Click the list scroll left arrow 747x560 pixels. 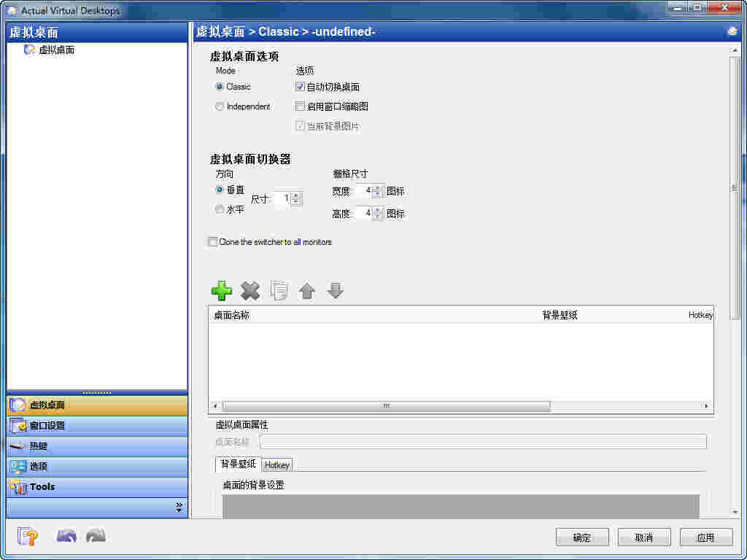215,405
